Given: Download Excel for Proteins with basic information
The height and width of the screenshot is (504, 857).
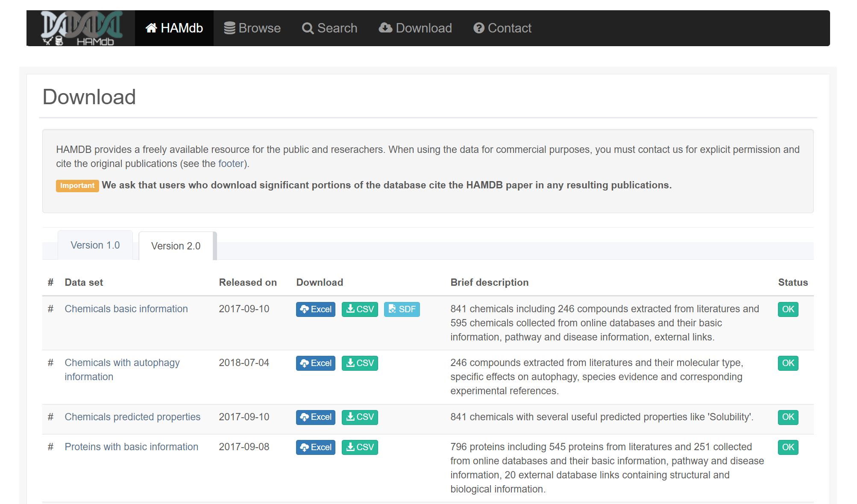Looking at the screenshot, I should tap(316, 447).
